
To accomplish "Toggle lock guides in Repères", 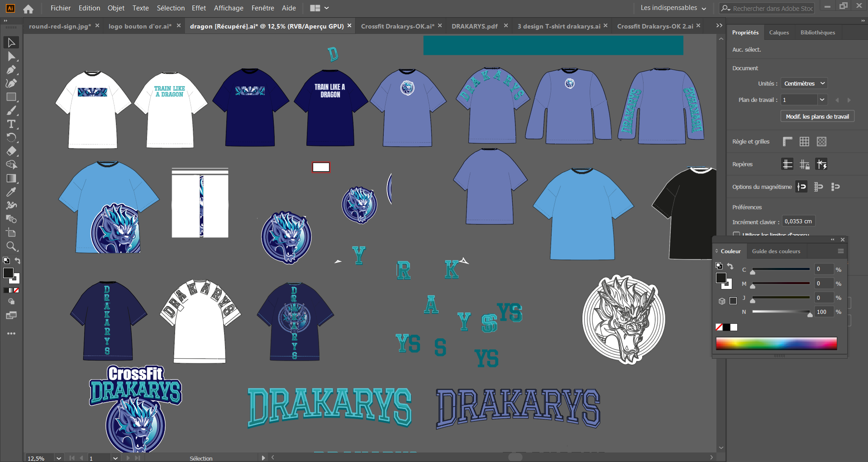I will [x=804, y=164].
